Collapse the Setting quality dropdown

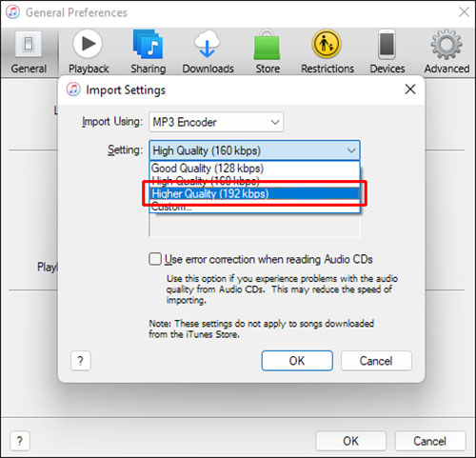(x=254, y=150)
